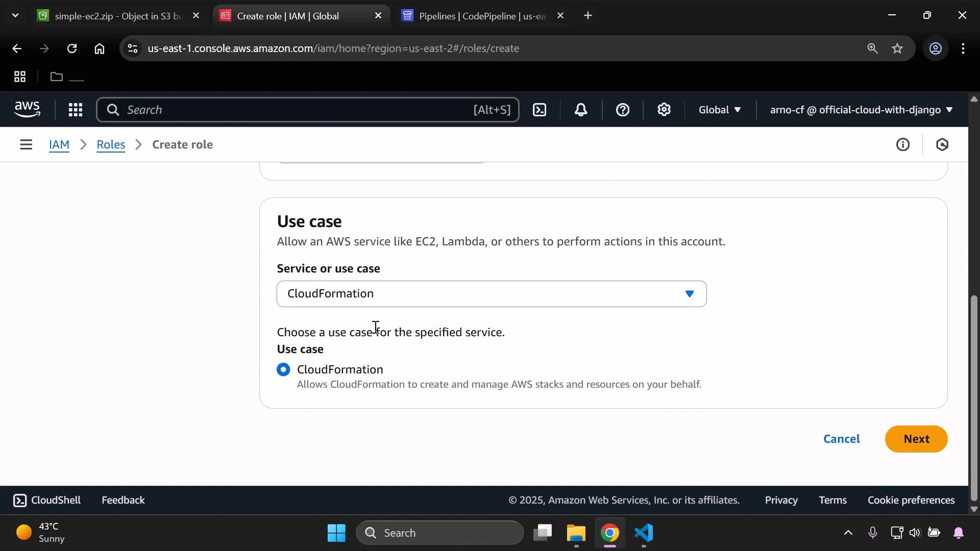Open the AWS services grid menu
Viewport: 980px width, 551px height.
tap(75, 110)
